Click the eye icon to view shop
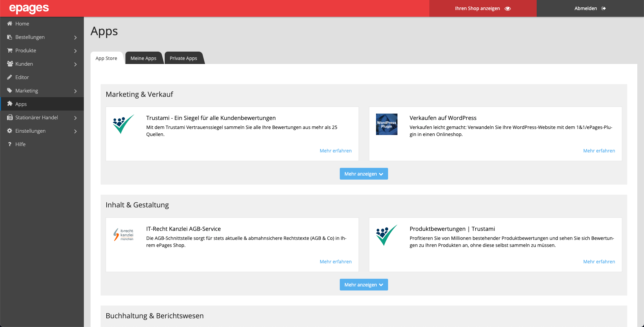 pyautogui.click(x=508, y=9)
